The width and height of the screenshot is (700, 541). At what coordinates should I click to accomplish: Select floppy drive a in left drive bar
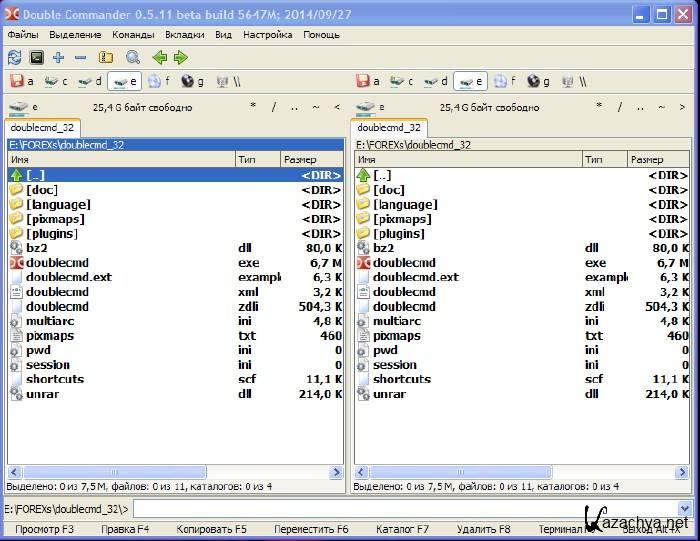tap(22, 81)
